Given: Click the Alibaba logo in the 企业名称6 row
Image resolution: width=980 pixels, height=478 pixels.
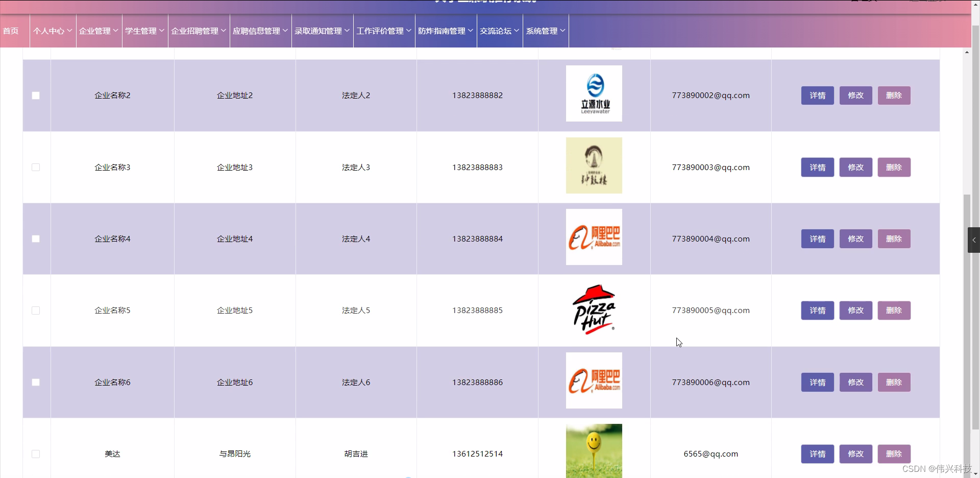Looking at the screenshot, I should click(593, 380).
